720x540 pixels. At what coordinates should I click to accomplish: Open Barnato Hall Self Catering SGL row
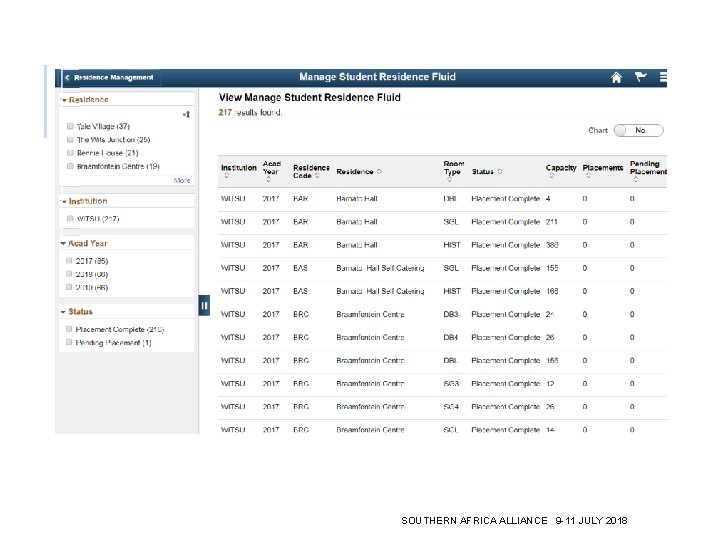tap(442, 268)
